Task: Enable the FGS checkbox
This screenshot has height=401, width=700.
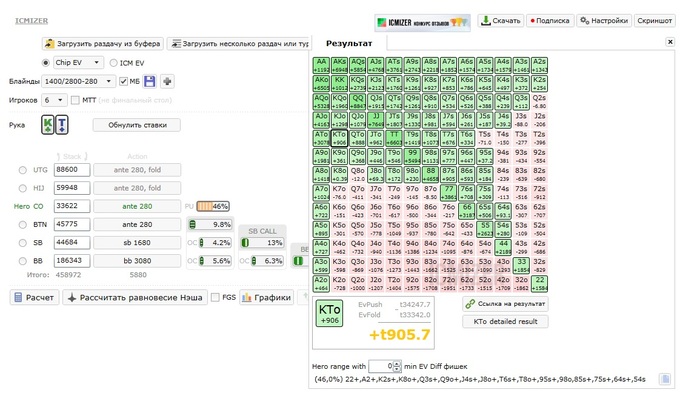Action: tap(215, 297)
